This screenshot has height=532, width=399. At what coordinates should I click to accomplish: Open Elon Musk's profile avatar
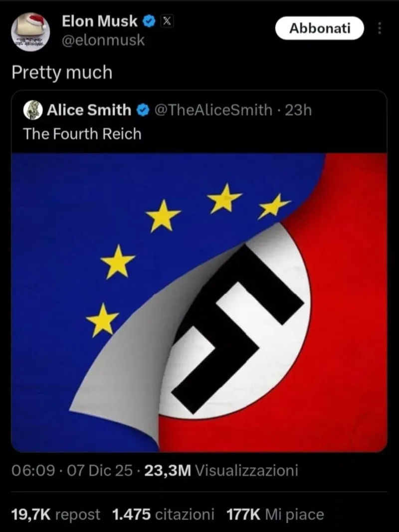tap(30, 32)
